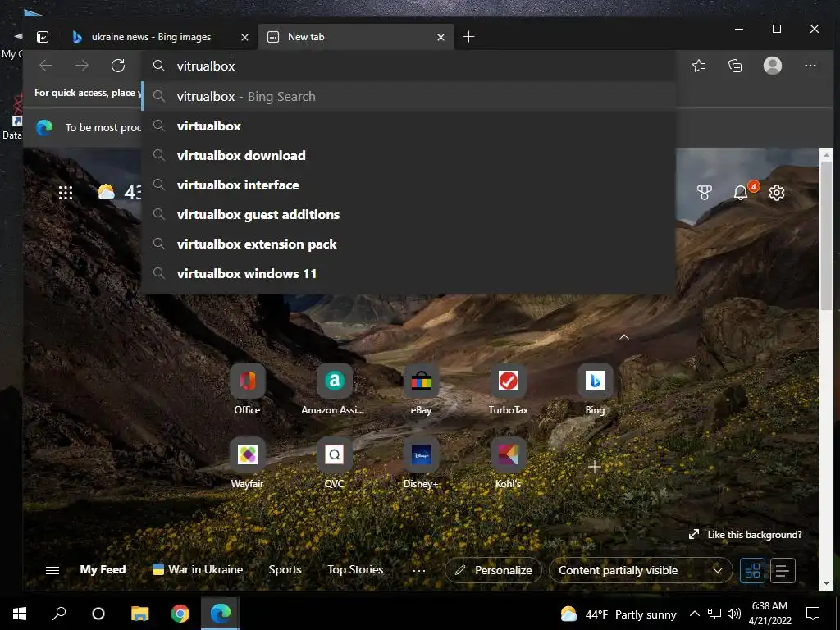
Task: Open the tab actions menu icon
Action: coord(43,37)
